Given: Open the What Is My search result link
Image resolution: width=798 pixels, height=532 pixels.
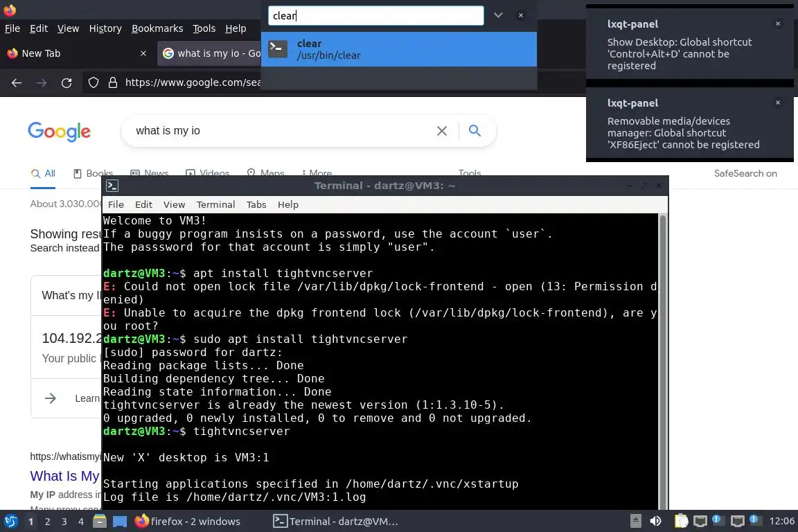Looking at the screenshot, I should pyautogui.click(x=64, y=476).
